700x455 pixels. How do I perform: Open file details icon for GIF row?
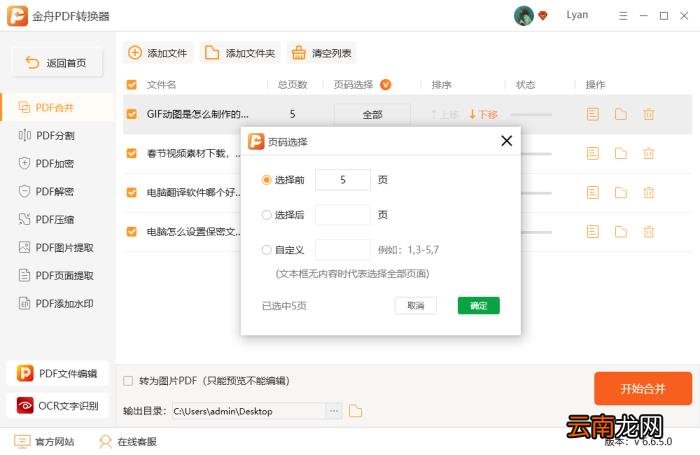coord(593,114)
